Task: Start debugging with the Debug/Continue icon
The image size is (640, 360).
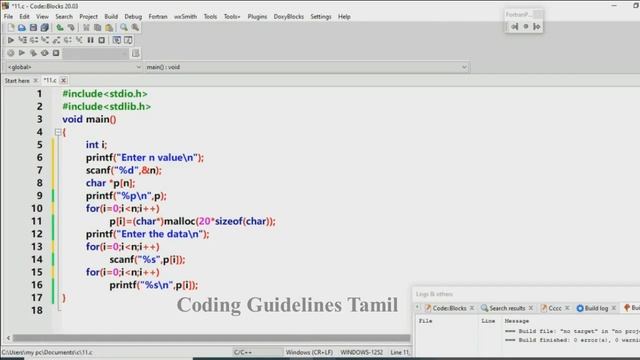Action: click(x=11, y=40)
